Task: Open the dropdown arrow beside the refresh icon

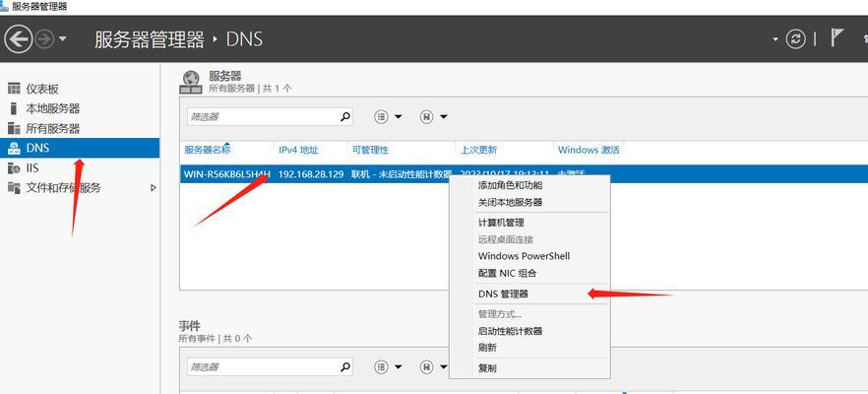Action: click(775, 39)
